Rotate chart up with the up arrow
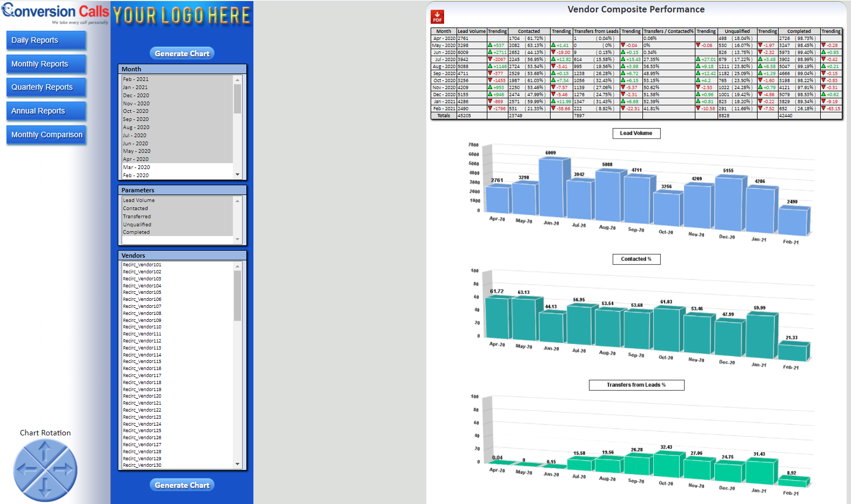This screenshot has height=504, width=851. coord(45,451)
